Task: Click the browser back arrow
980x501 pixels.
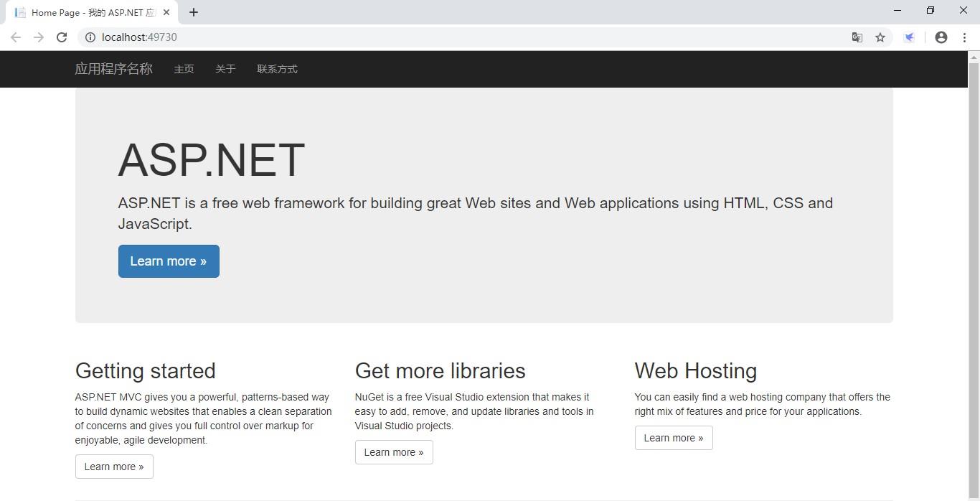Action: click(x=16, y=37)
